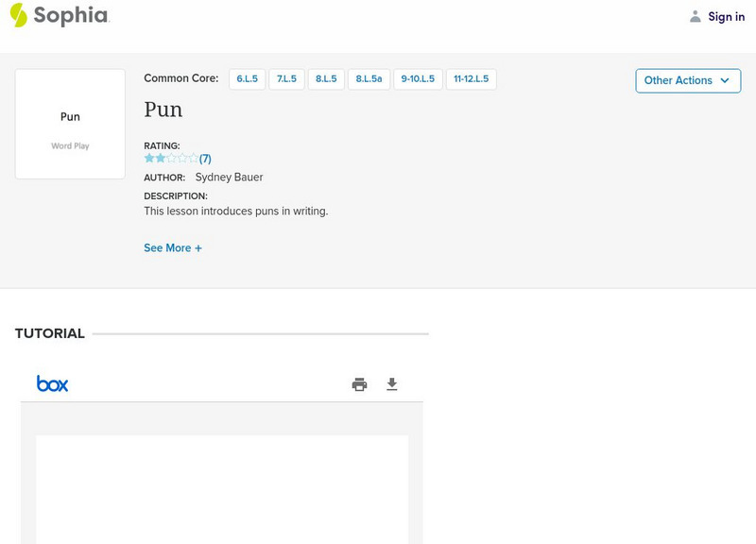Rate the lesson with the fifth star
756x544 pixels.
pyautogui.click(x=194, y=159)
